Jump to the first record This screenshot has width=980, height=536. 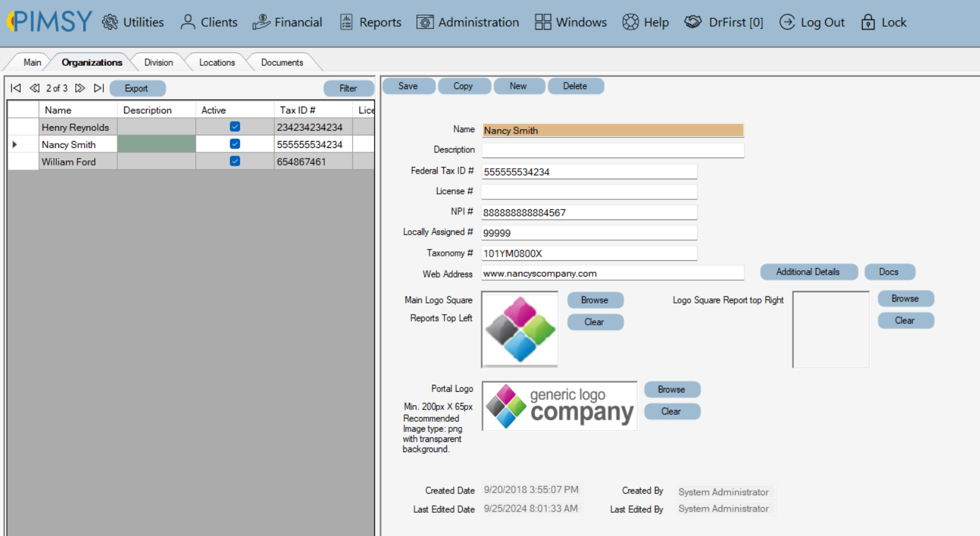pyautogui.click(x=15, y=88)
